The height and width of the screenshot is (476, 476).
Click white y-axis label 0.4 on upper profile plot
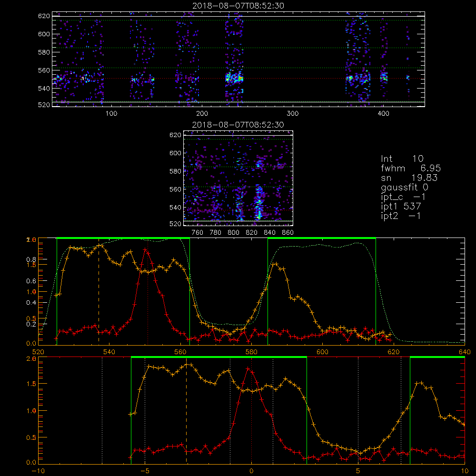click(x=31, y=303)
